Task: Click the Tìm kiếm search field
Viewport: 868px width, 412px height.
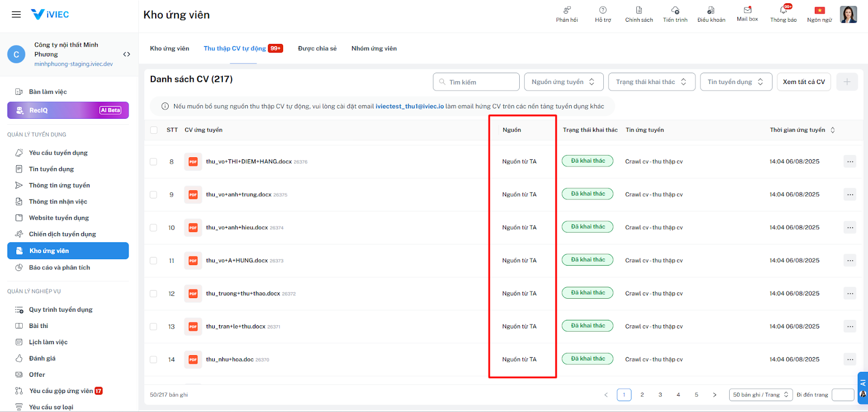Action: pyautogui.click(x=476, y=82)
